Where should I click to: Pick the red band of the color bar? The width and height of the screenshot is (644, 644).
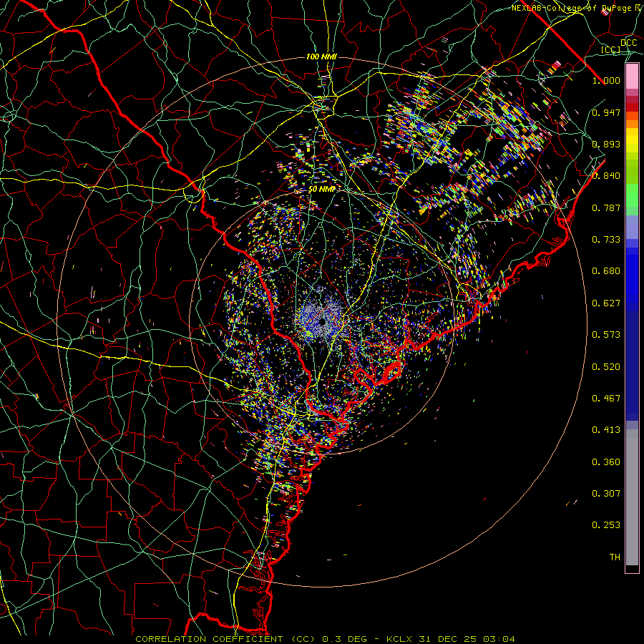pos(632,107)
